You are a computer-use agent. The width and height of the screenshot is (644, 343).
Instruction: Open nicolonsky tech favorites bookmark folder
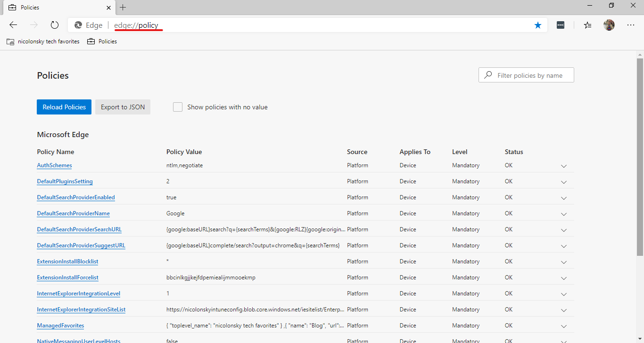43,41
